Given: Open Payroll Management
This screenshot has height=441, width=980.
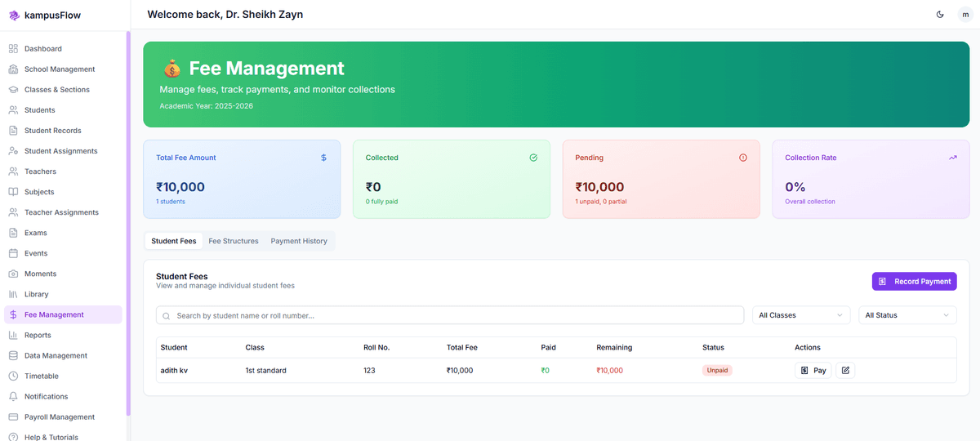Looking at the screenshot, I should pyautogui.click(x=63, y=416).
